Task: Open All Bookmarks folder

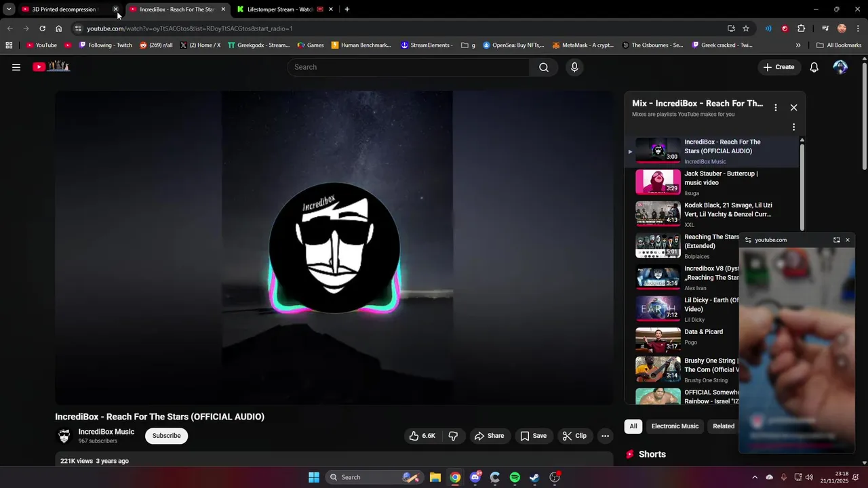Action: pos(839,45)
